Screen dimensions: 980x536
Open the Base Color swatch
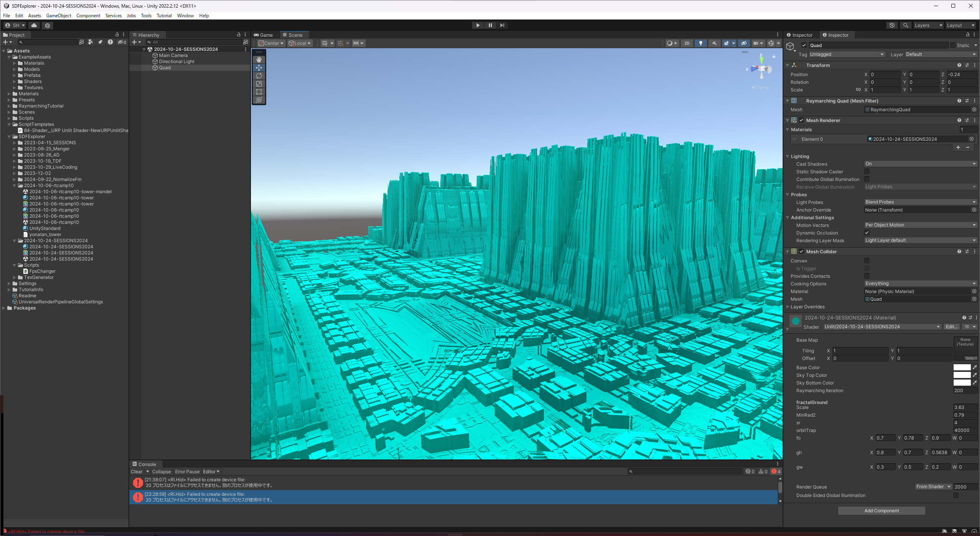coord(962,368)
